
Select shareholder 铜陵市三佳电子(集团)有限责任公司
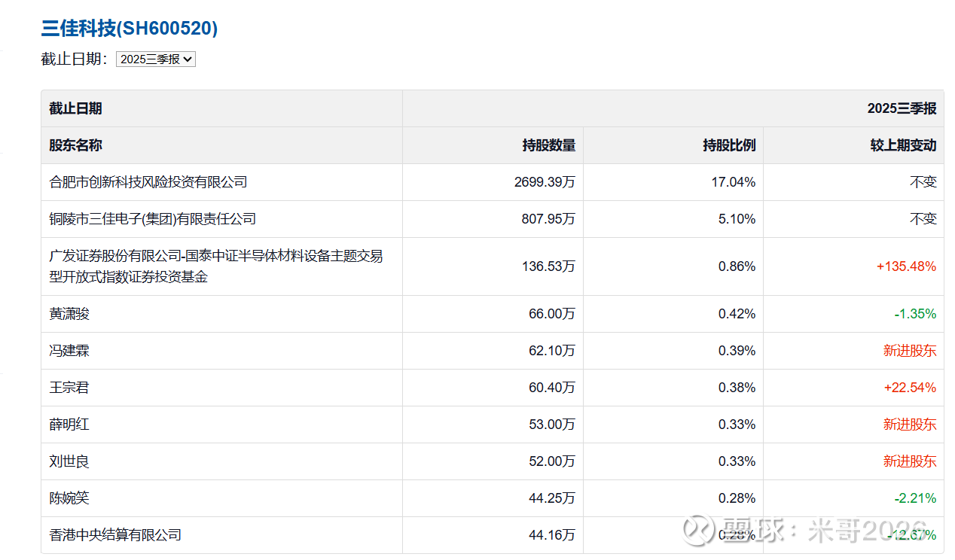pos(153,219)
